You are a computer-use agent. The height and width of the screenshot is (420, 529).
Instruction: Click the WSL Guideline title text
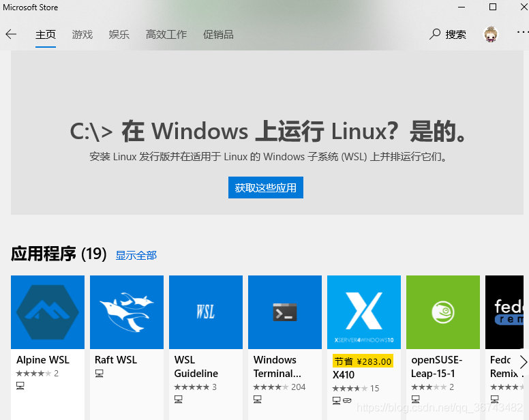(x=196, y=367)
